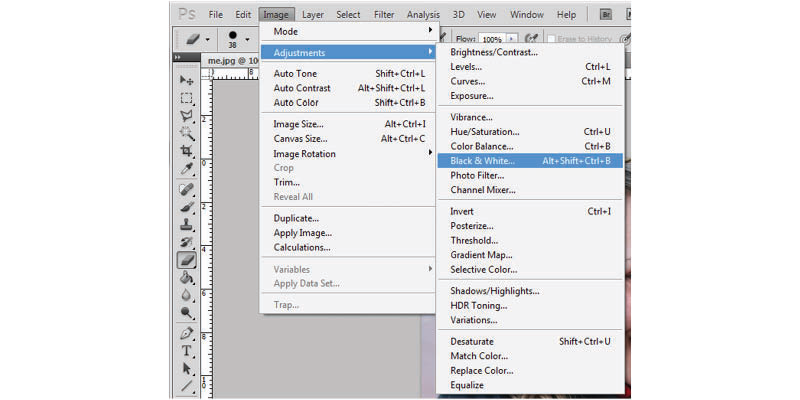The image size is (800, 400).
Task: Enable airbrush mode next to Flow
Action: pyautogui.click(x=532, y=39)
